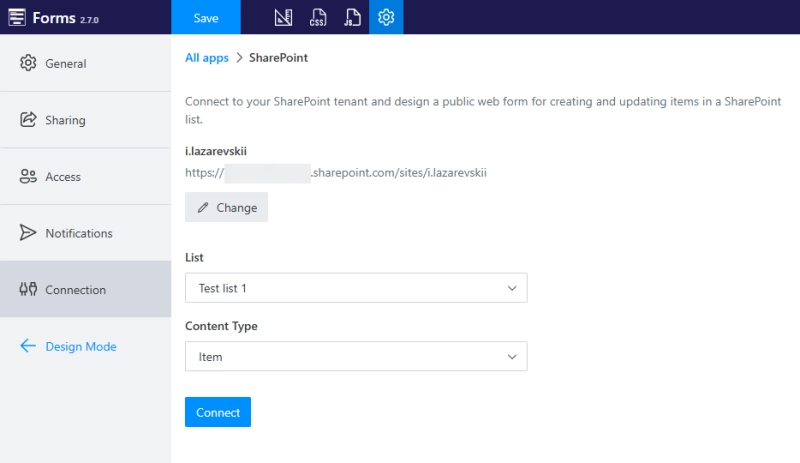Expand the Content Type dropdown chevron
The height and width of the screenshot is (463, 800).
pos(512,357)
